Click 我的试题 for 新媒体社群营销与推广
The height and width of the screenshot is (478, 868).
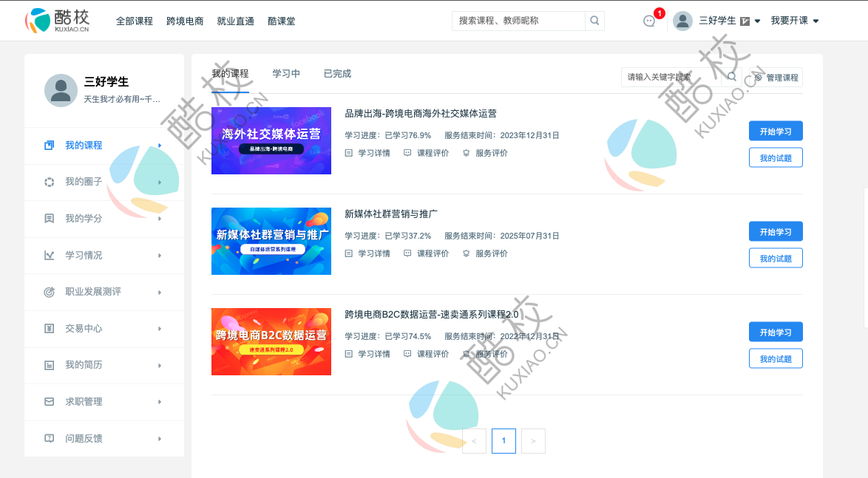pyautogui.click(x=776, y=259)
